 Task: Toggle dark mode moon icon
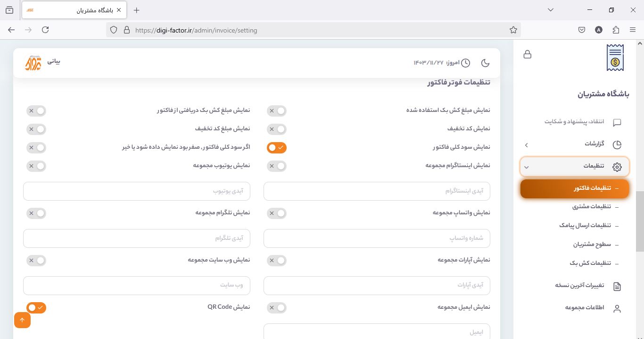pyautogui.click(x=485, y=63)
